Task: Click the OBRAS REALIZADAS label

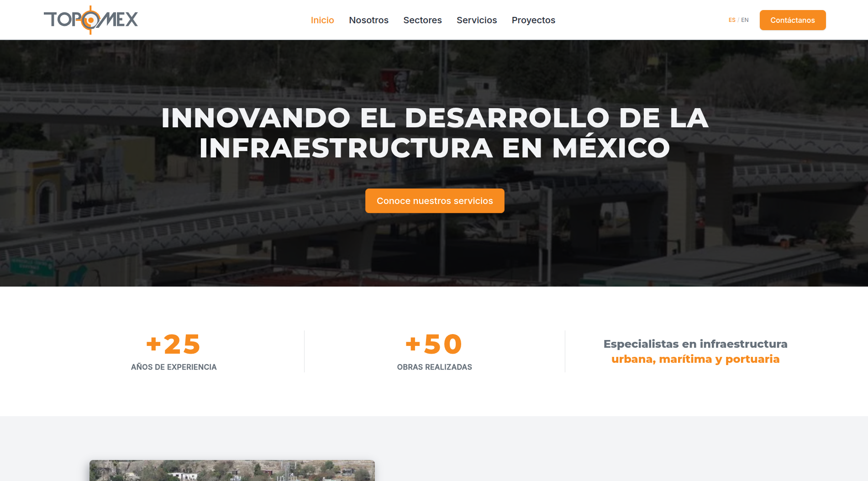Action: click(434, 367)
